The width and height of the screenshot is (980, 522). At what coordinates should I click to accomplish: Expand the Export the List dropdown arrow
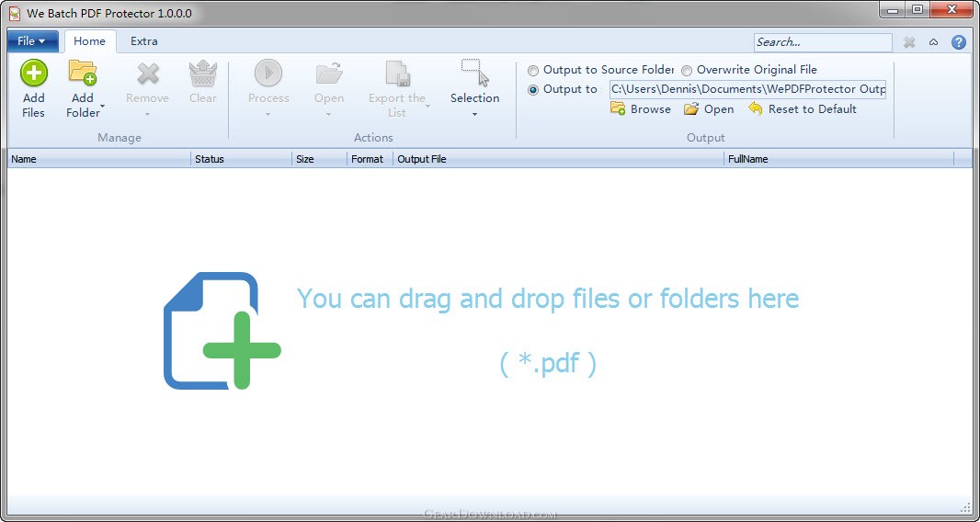pyautogui.click(x=428, y=107)
